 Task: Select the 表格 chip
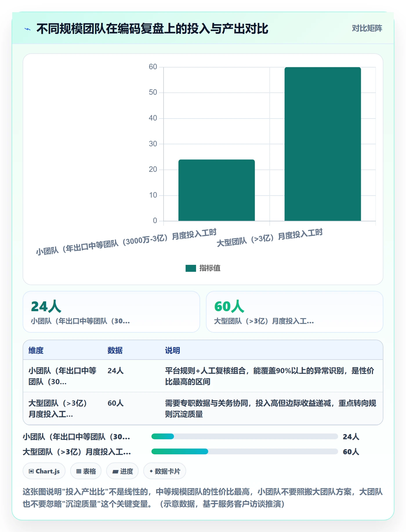(86, 471)
